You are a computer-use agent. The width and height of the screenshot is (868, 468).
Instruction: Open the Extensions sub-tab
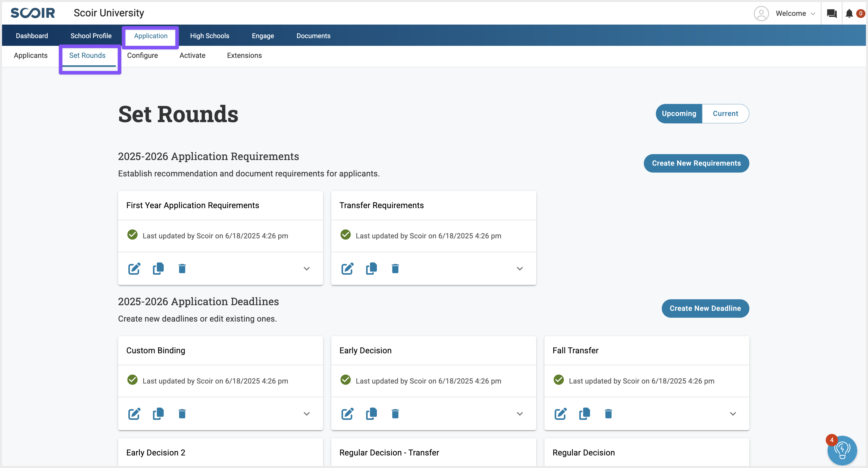coord(244,56)
